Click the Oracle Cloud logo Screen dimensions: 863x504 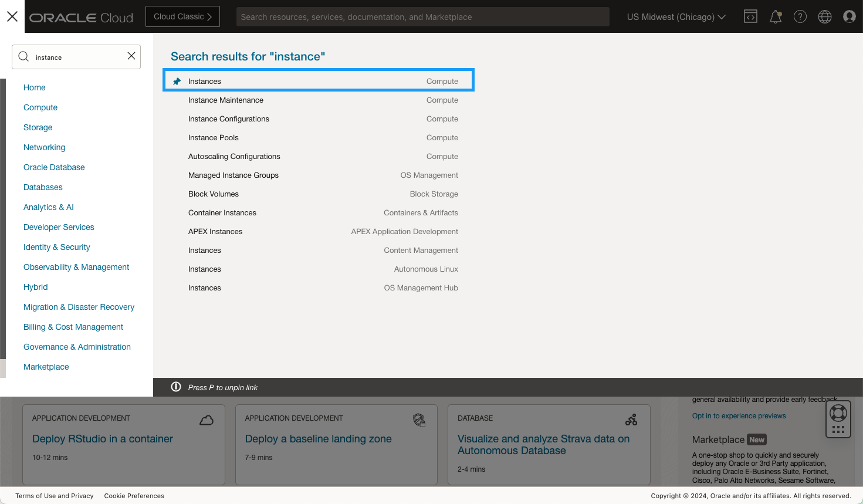coord(81,18)
